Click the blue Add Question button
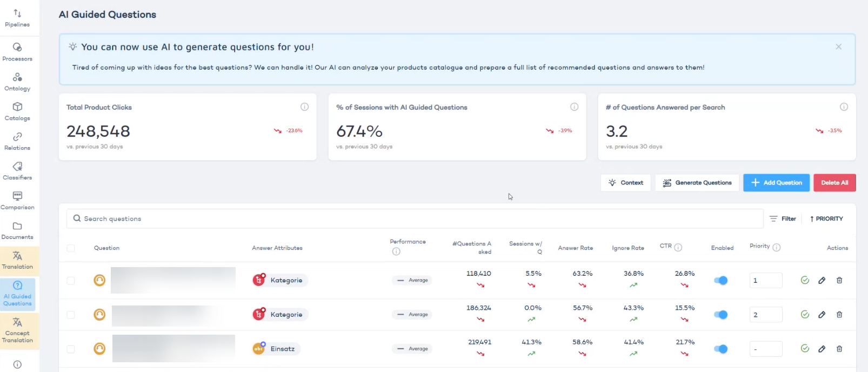 click(x=776, y=183)
